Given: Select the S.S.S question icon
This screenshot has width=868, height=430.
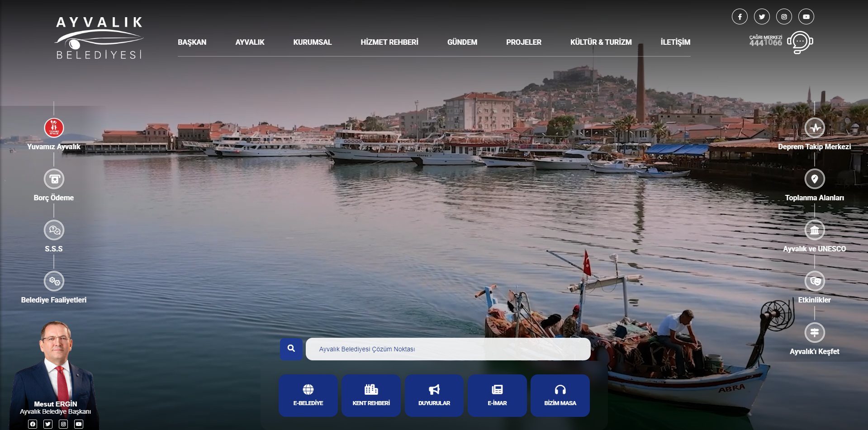Looking at the screenshot, I should pyautogui.click(x=54, y=230).
